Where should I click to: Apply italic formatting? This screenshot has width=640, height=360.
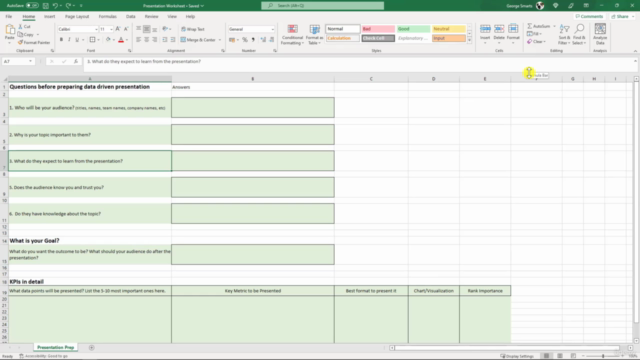(x=69, y=40)
